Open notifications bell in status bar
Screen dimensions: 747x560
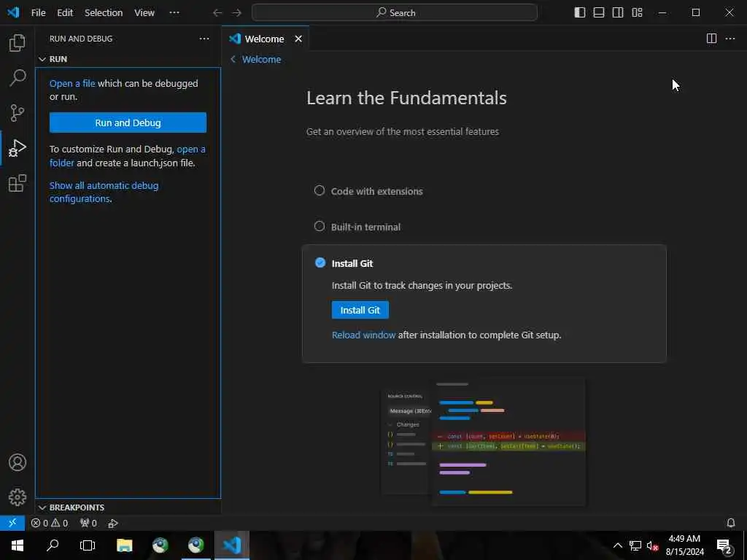[x=731, y=523]
